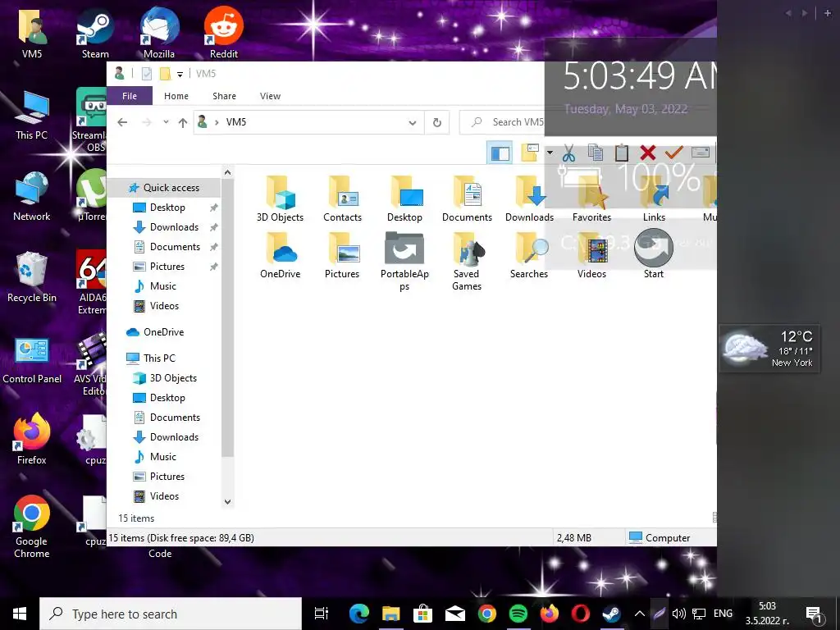Open Microsoft Edge from the taskbar
840x630 pixels.
[x=359, y=614]
